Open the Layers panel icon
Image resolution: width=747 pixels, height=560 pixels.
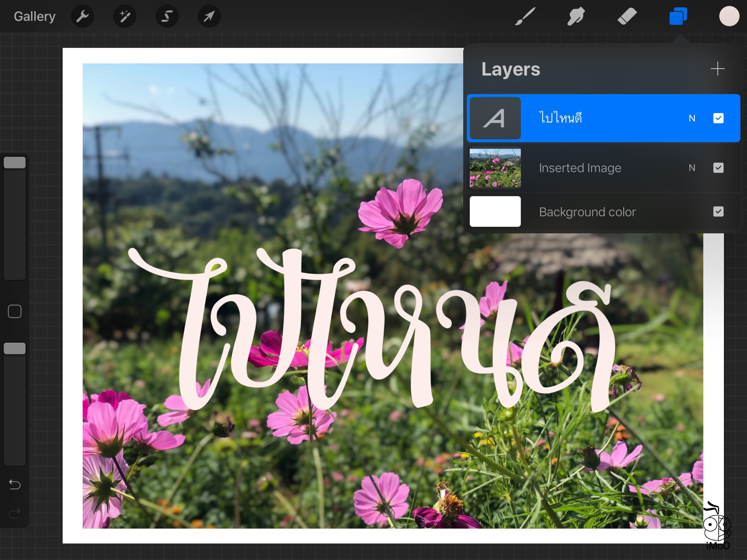click(x=678, y=16)
